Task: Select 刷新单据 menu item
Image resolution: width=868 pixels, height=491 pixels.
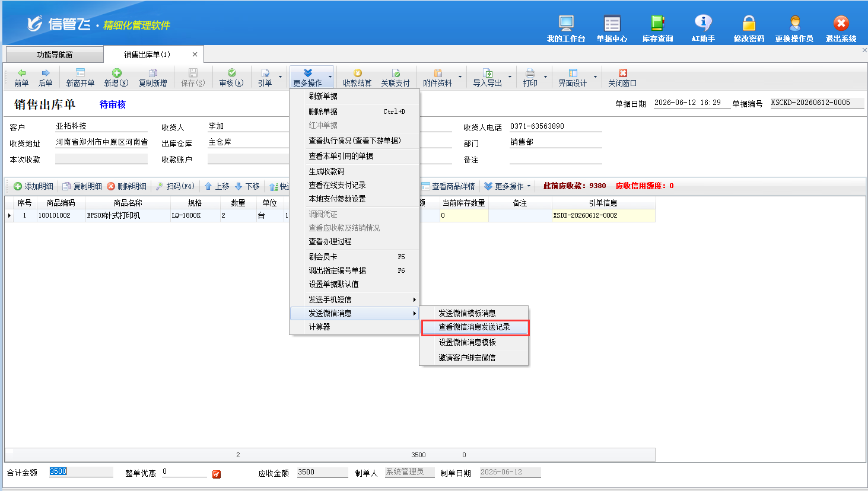Action: [354, 96]
